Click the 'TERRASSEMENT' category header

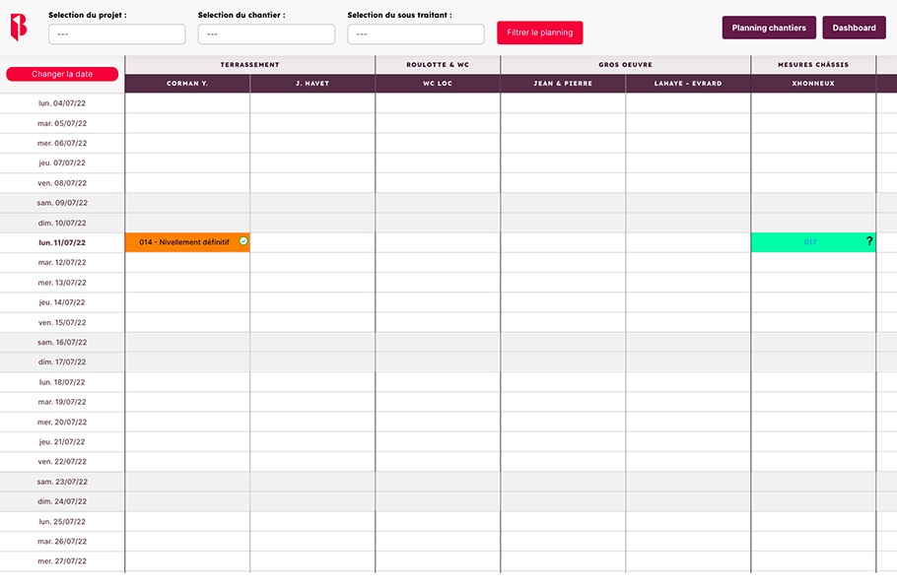[249, 65]
